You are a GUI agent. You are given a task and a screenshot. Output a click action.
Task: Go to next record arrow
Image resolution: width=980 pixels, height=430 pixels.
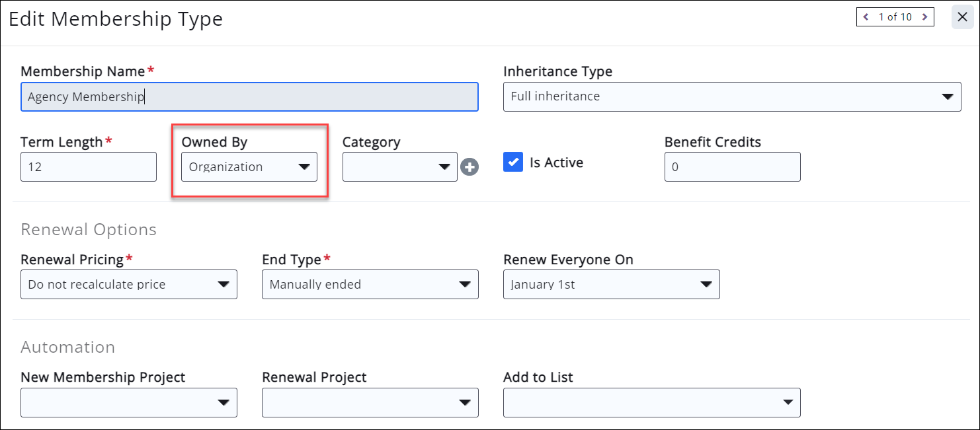[924, 17]
